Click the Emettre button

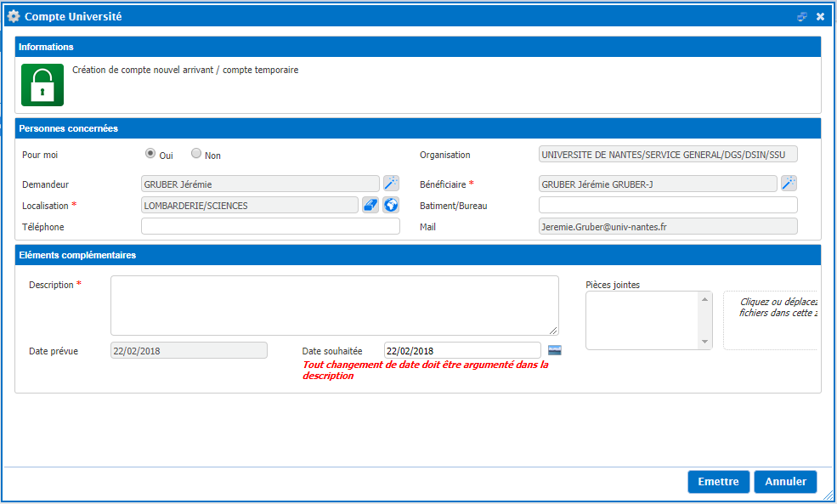pyautogui.click(x=718, y=482)
